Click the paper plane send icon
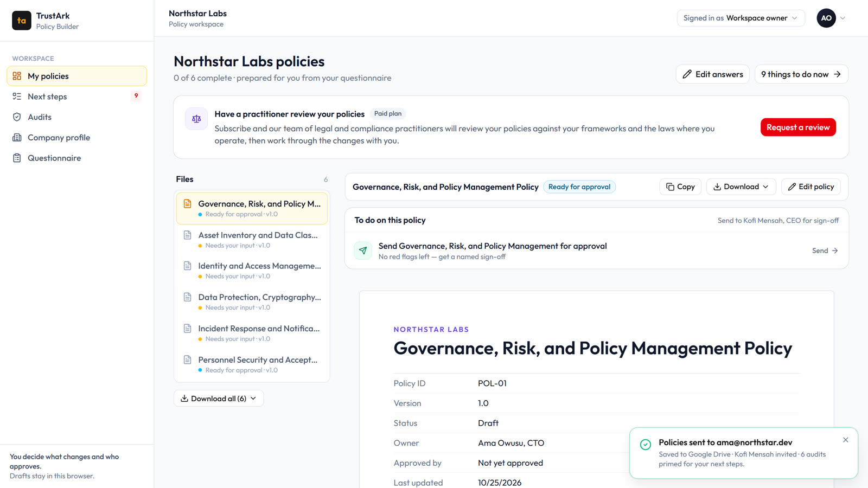 363,251
